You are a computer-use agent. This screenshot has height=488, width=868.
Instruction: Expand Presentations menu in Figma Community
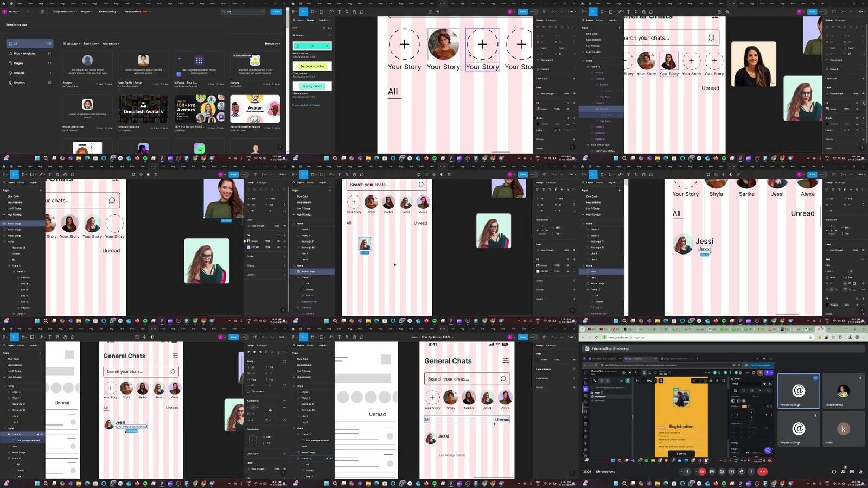[x=137, y=12]
